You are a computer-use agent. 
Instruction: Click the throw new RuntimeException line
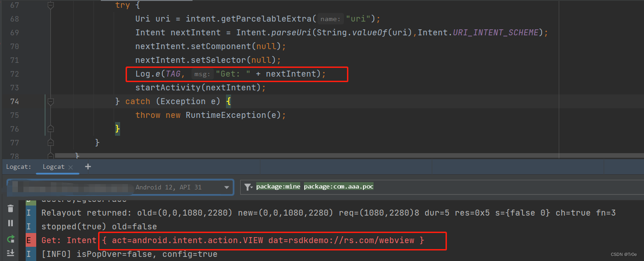tap(210, 115)
